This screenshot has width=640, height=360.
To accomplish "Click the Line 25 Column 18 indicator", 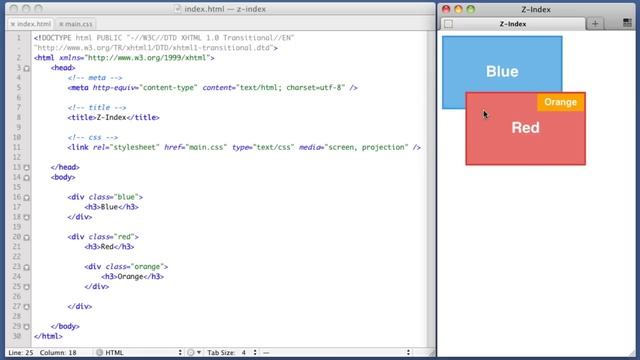I will pos(42,352).
